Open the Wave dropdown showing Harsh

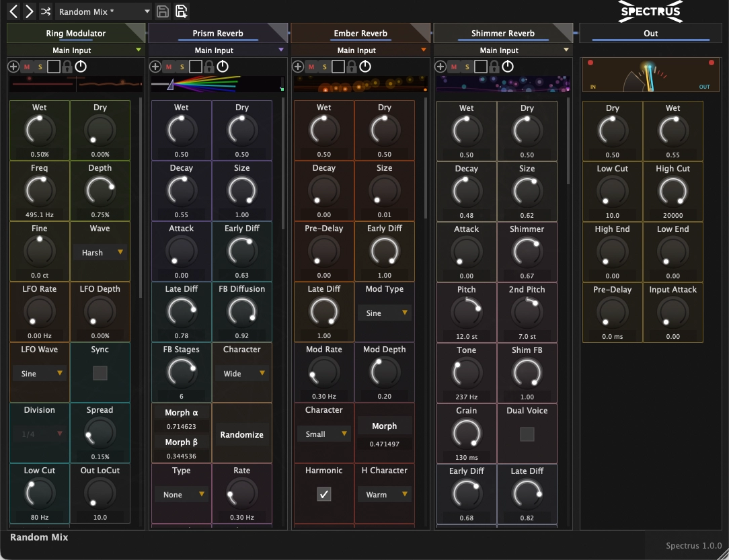click(100, 253)
